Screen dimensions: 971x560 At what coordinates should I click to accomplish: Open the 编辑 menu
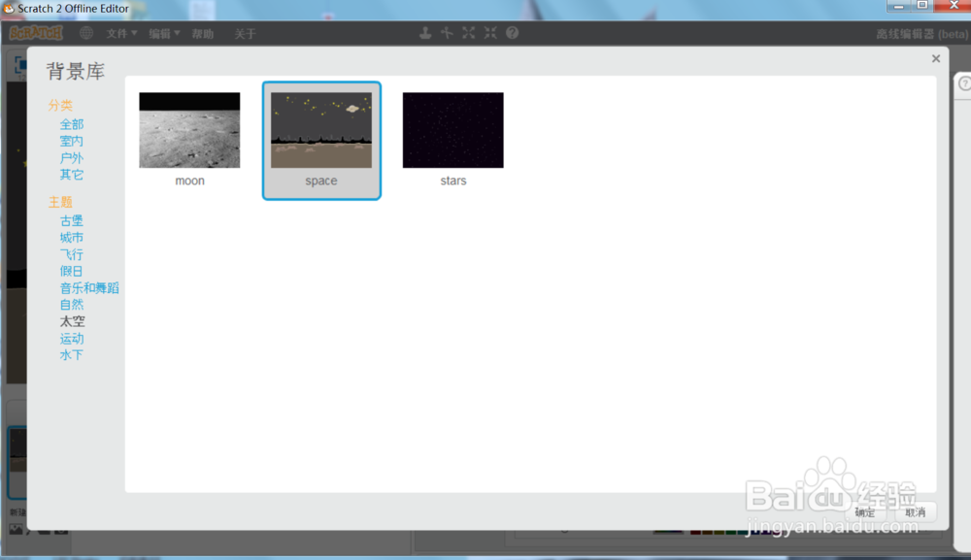tap(163, 33)
